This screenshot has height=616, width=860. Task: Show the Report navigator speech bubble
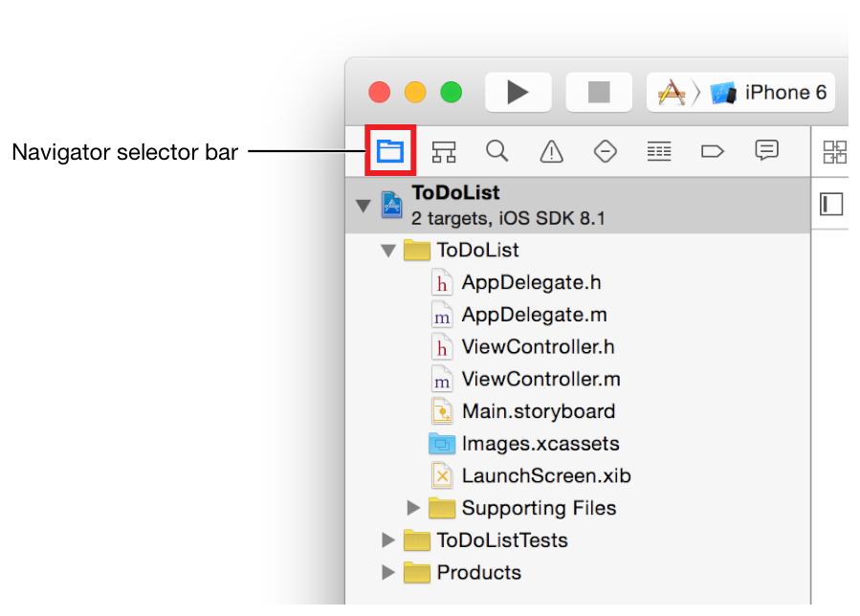click(766, 150)
